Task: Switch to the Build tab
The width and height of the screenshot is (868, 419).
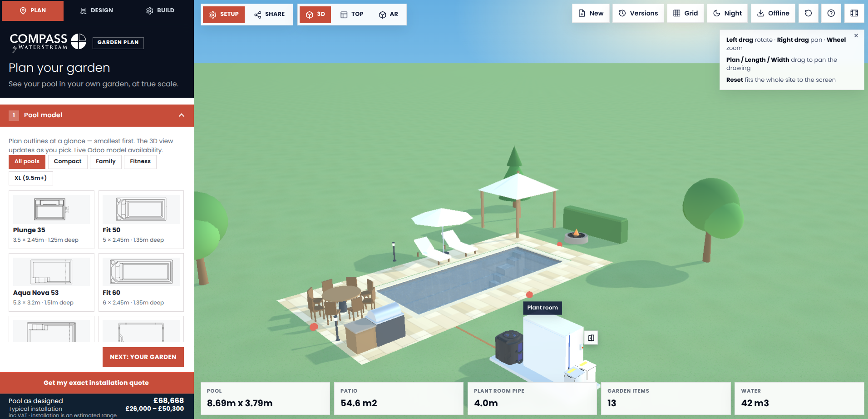Action: [x=160, y=10]
